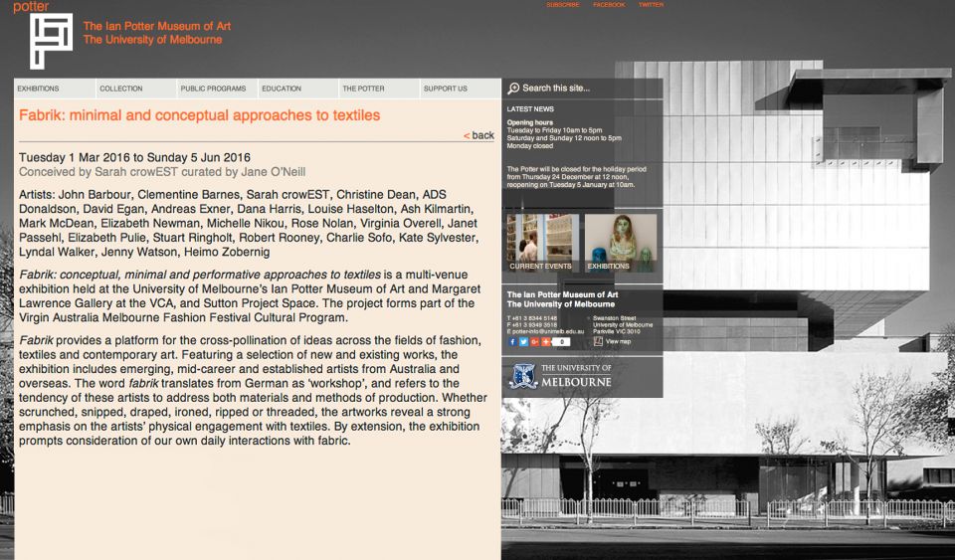955x560 pixels.
Task: Click the holiday closure notice text
Action: (x=576, y=177)
